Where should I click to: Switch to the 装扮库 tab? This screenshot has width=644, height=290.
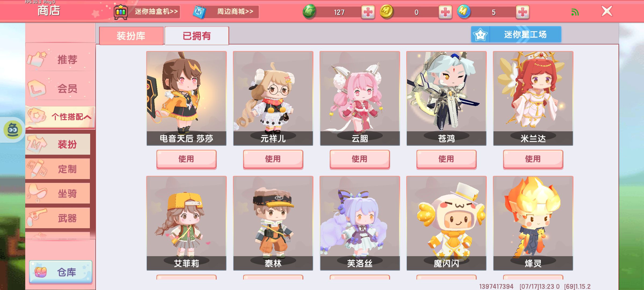[x=131, y=36]
